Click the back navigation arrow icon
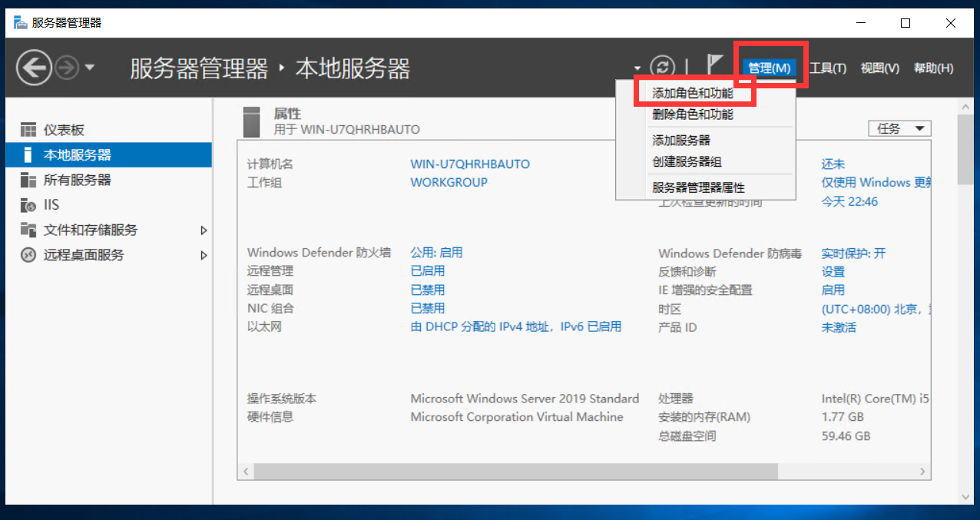This screenshot has height=520, width=980. coord(34,68)
